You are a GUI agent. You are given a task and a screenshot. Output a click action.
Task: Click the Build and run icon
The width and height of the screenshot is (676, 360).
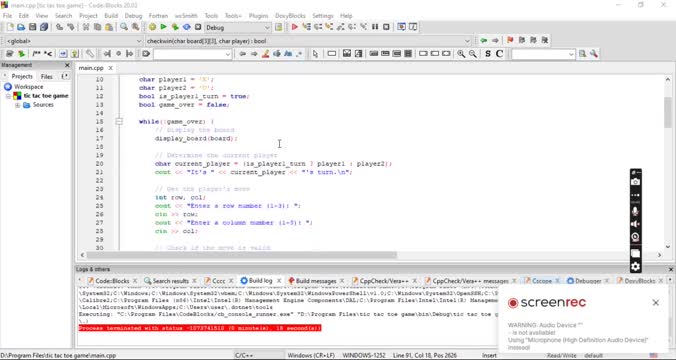point(175,27)
